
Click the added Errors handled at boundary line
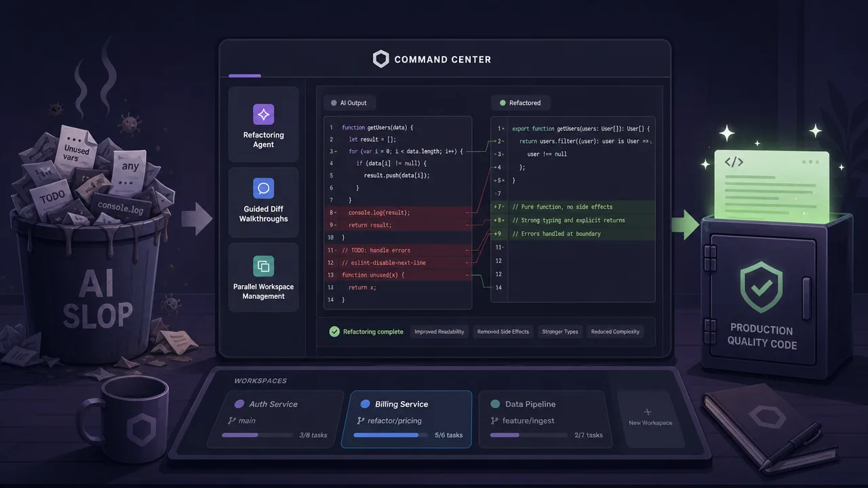click(573, 234)
